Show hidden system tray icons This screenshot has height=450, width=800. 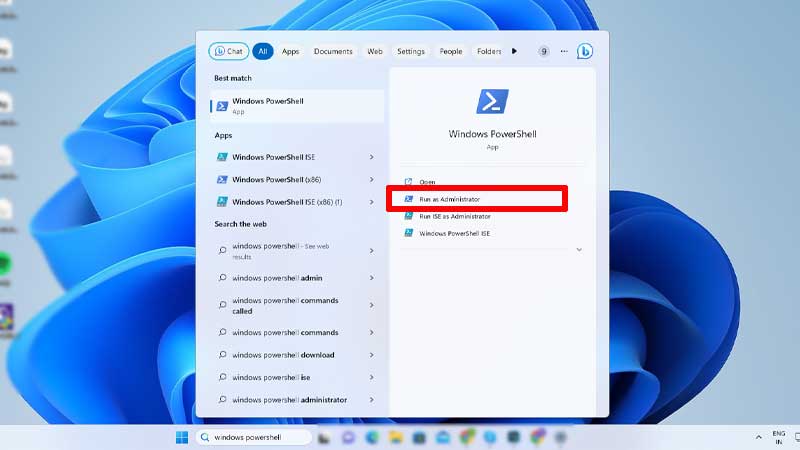759,437
